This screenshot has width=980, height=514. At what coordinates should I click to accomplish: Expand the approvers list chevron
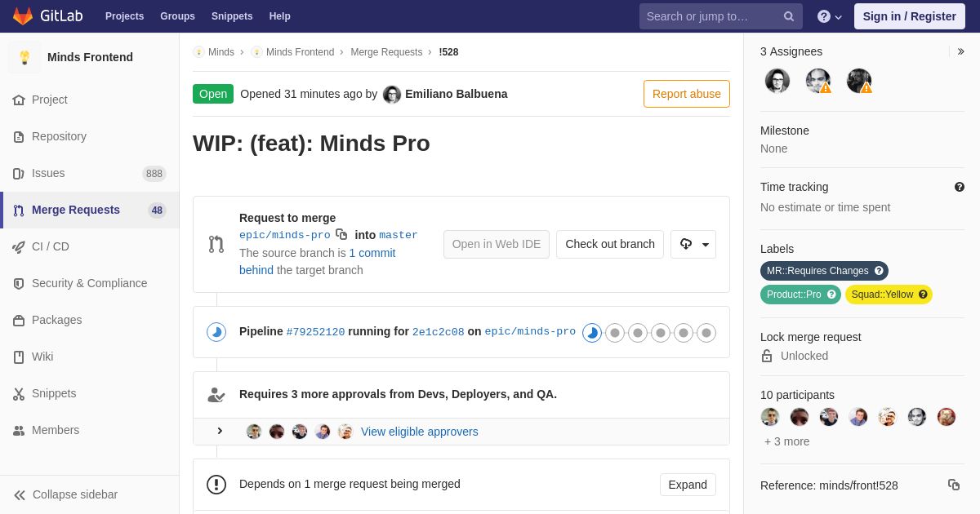click(x=220, y=431)
